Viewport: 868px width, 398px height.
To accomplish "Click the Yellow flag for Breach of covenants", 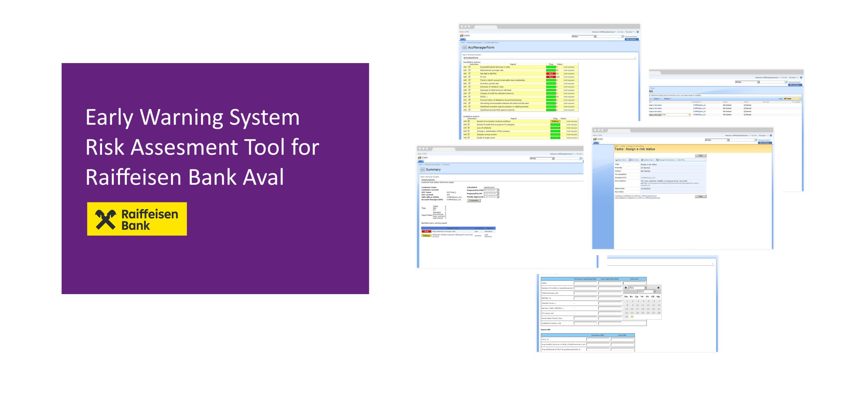I will point(555,121).
